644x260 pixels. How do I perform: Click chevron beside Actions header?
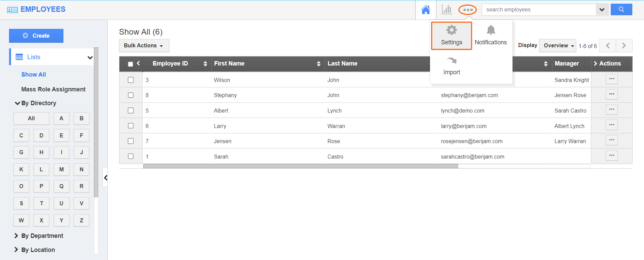pos(595,63)
